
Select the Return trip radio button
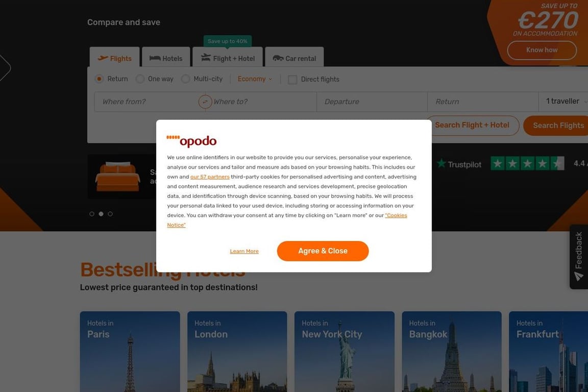(99, 79)
